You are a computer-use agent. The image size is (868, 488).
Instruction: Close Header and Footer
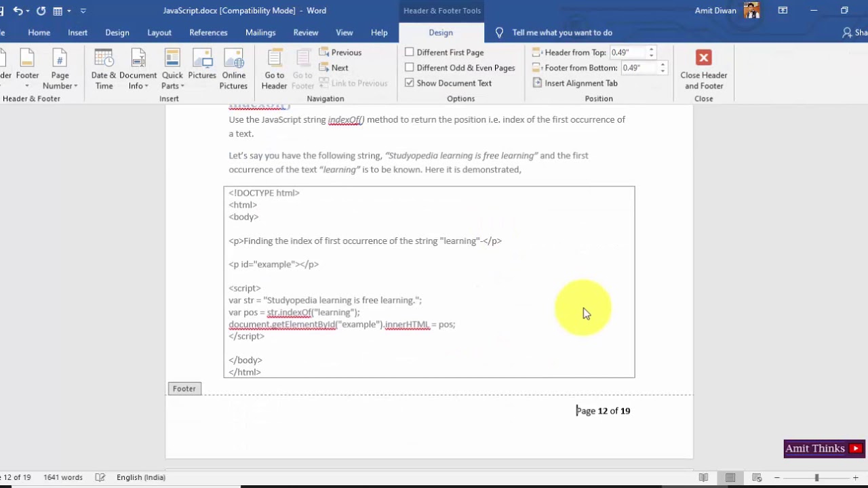tap(704, 70)
